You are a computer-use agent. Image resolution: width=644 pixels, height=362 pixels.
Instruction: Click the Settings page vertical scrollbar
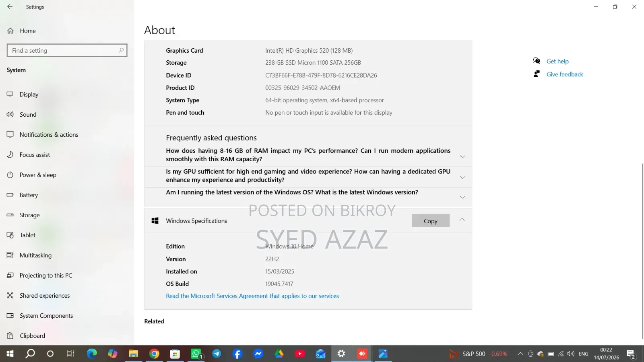642,251
